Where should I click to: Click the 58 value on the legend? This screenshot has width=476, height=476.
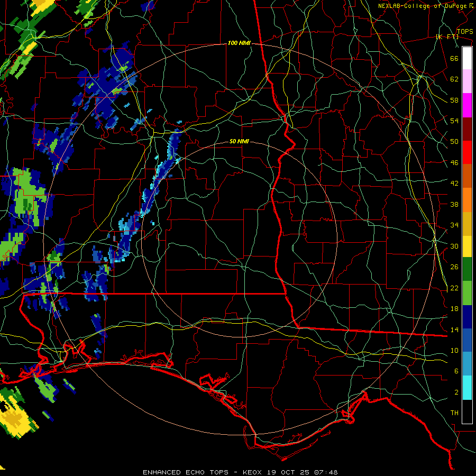(454, 100)
